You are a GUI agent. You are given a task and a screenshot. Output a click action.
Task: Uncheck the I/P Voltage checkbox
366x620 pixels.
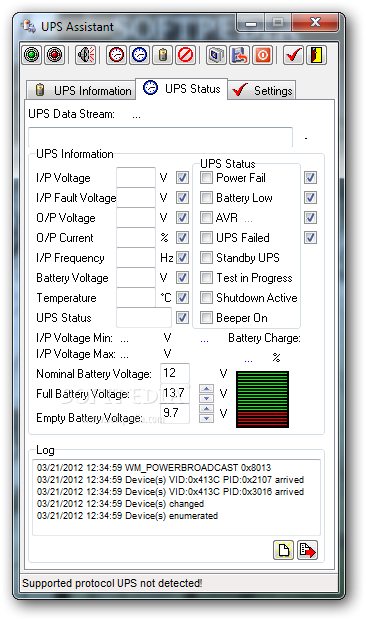[x=182, y=178]
